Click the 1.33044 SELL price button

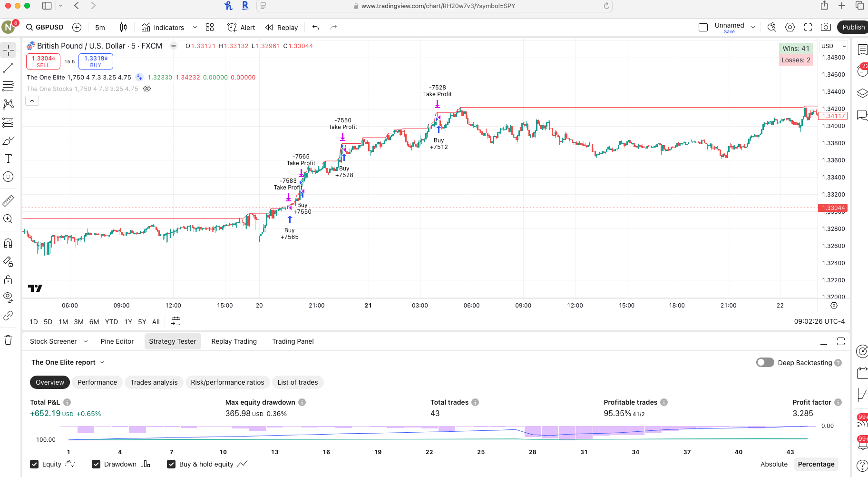click(43, 61)
